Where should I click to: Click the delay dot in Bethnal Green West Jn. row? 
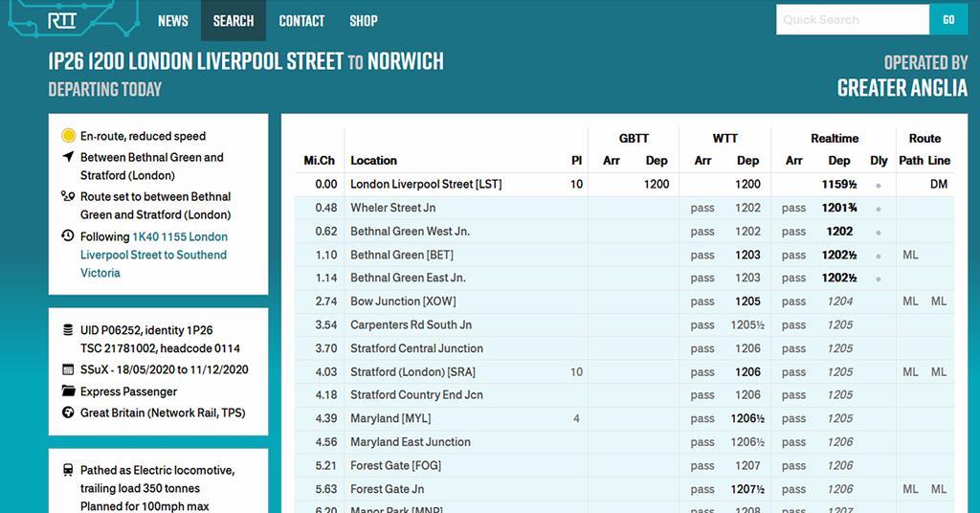879,233
